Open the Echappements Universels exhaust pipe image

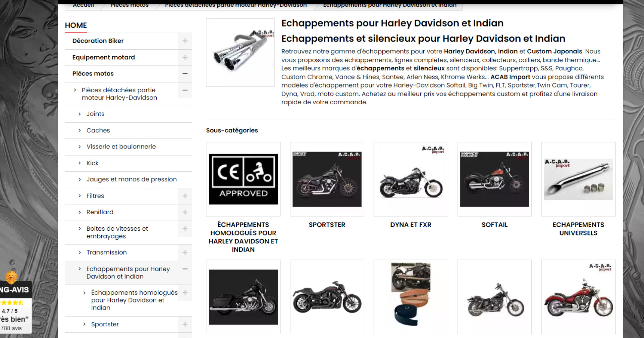pyautogui.click(x=578, y=179)
